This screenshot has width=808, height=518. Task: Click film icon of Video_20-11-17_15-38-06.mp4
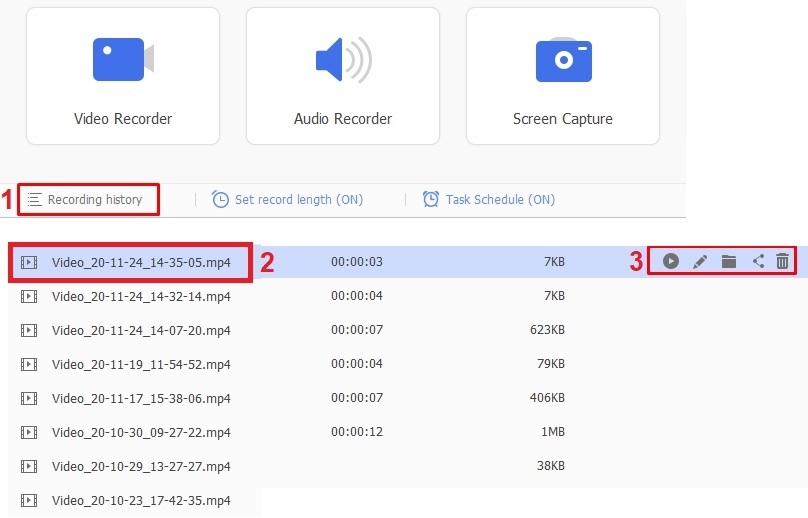coord(29,398)
